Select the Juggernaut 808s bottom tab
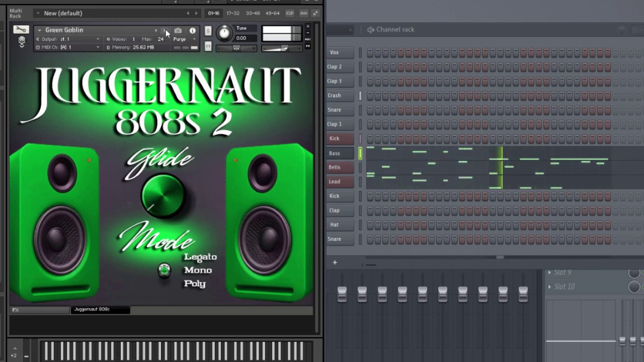 tap(100, 310)
